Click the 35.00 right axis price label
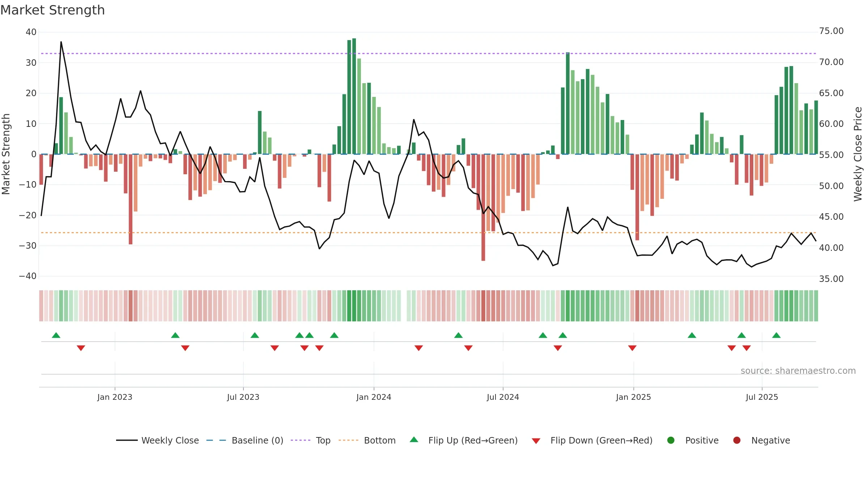Screen dimensions: 868x488 pyautogui.click(x=831, y=279)
